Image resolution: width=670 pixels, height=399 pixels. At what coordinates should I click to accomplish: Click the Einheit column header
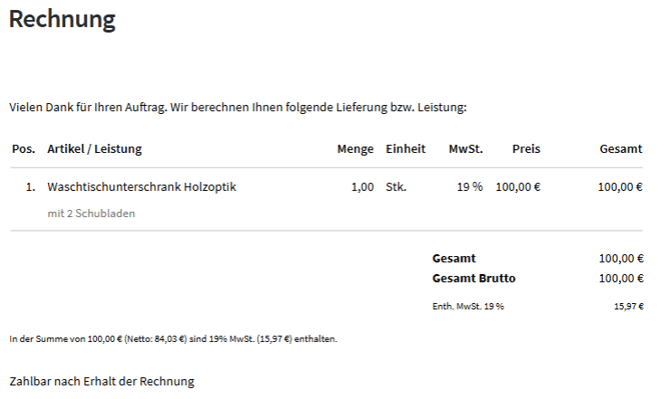406,149
